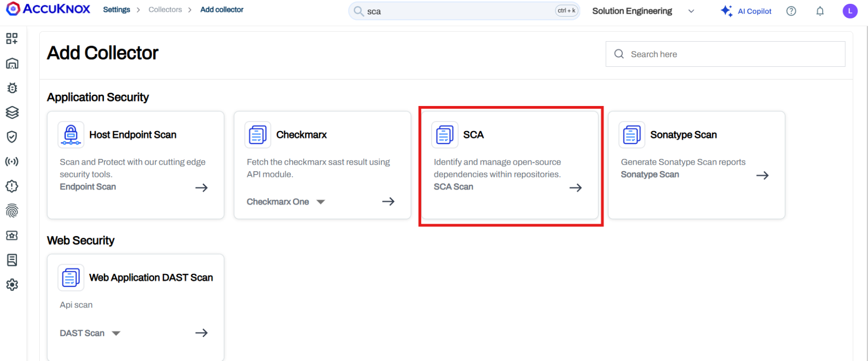Image resolution: width=868 pixels, height=361 pixels.
Task: Click the AI Copilot button
Action: click(x=746, y=11)
